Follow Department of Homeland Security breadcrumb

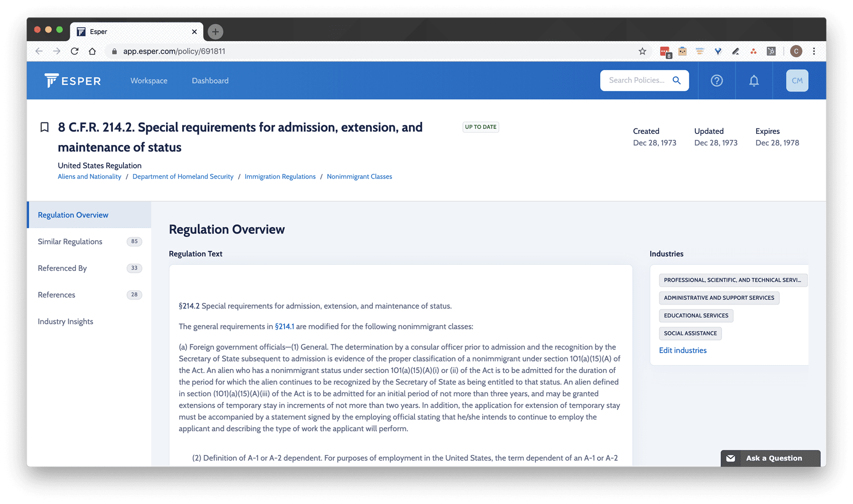tap(183, 177)
